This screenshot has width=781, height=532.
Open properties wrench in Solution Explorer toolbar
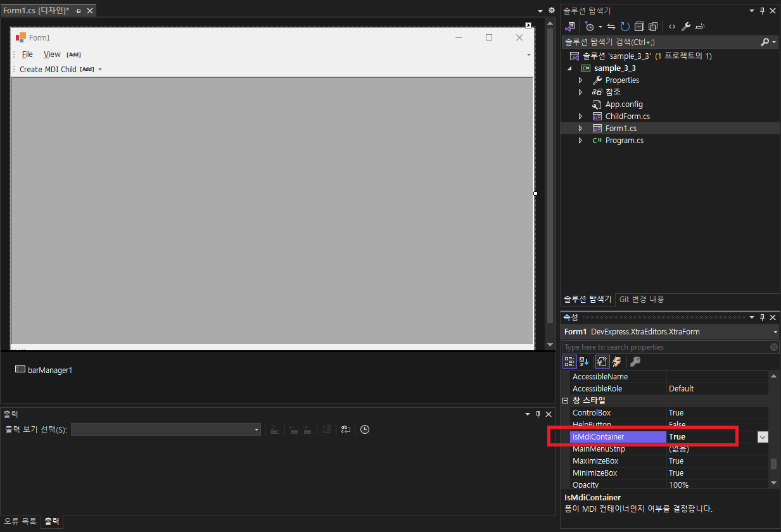686,27
